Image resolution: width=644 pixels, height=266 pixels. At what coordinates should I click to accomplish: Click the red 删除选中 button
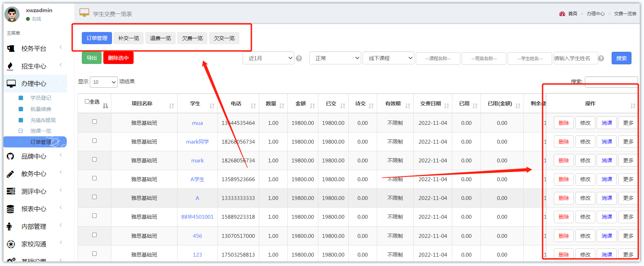coord(118,58)
